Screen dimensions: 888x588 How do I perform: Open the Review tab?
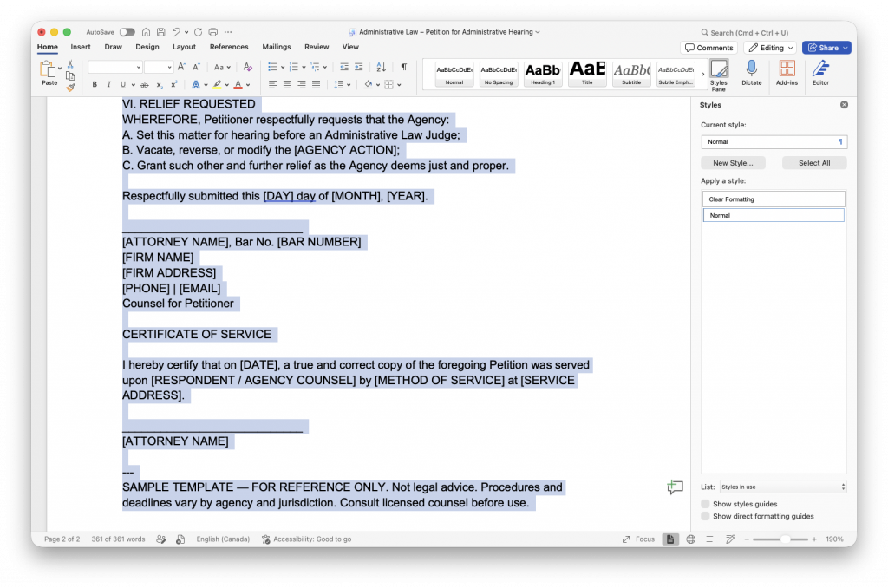pos(317,47)
